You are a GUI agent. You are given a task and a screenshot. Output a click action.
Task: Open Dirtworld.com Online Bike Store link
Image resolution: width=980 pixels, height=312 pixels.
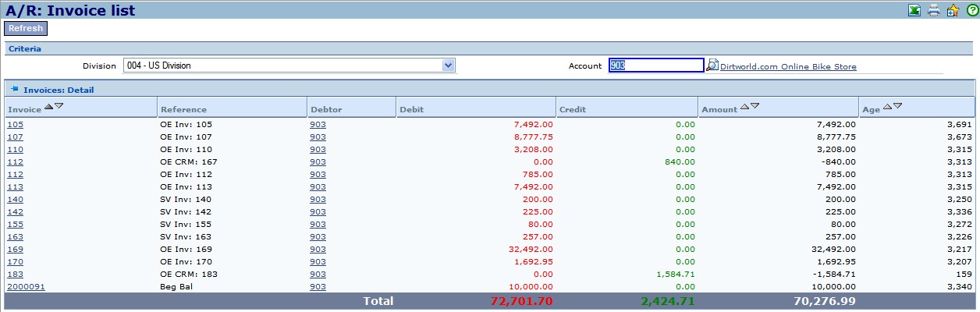point(788,67)
